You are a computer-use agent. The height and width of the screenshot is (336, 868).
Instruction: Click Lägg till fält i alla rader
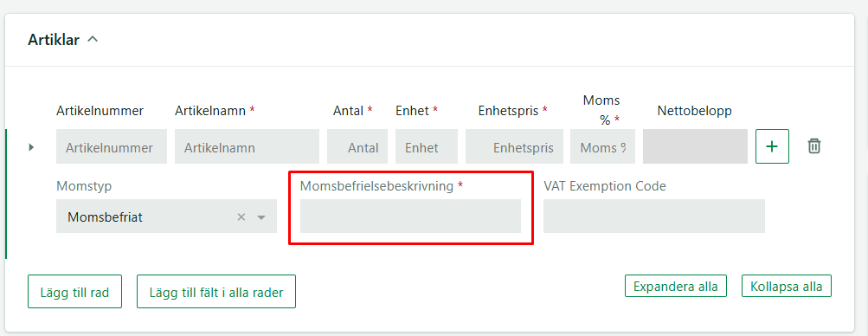216,292
